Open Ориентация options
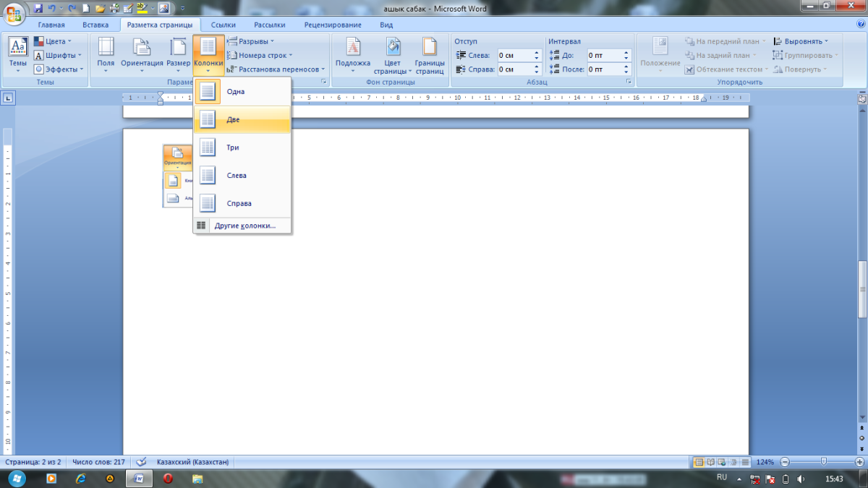Image resolution: width=868 pixels, height=488 pixels. click(142, 54)
